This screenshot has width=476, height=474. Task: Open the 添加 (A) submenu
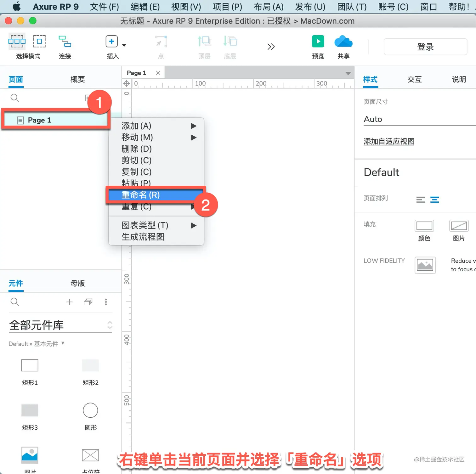click(x=156, y=126)
